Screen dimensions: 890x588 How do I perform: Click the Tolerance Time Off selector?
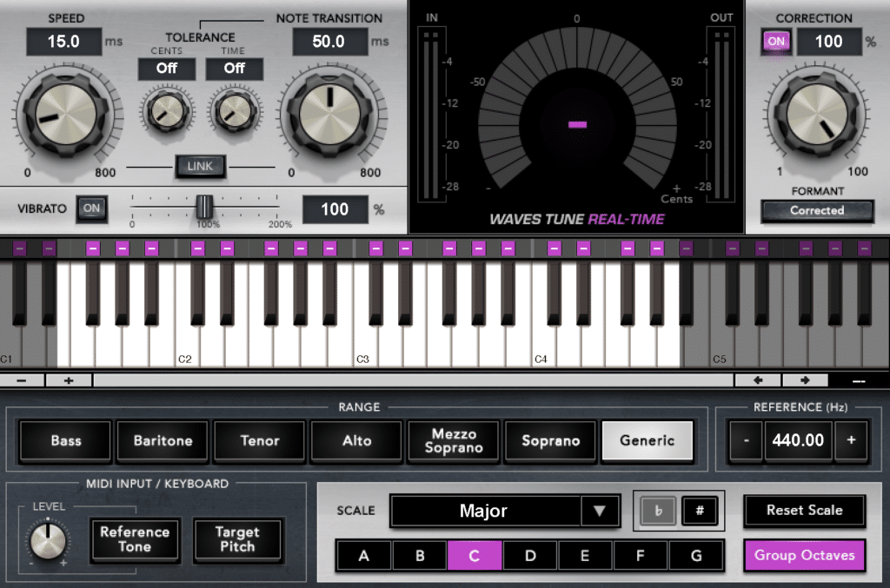pos(234,69)
